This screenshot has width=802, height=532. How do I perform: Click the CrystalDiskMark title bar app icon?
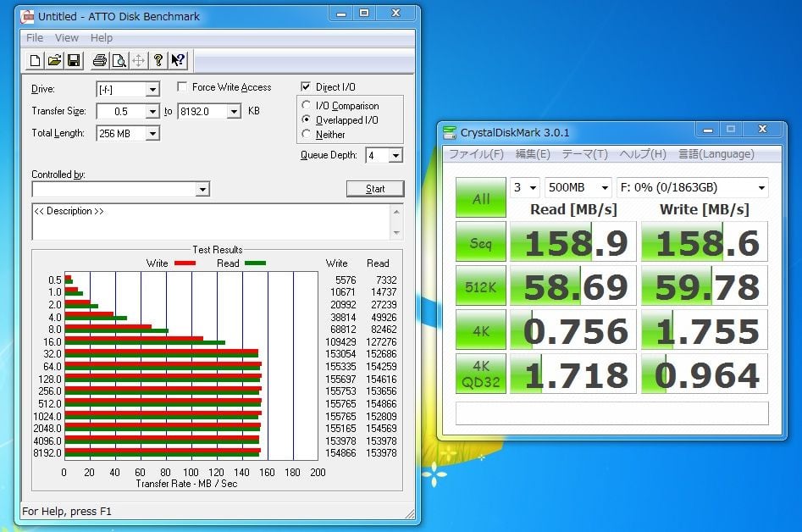(450, 132)
